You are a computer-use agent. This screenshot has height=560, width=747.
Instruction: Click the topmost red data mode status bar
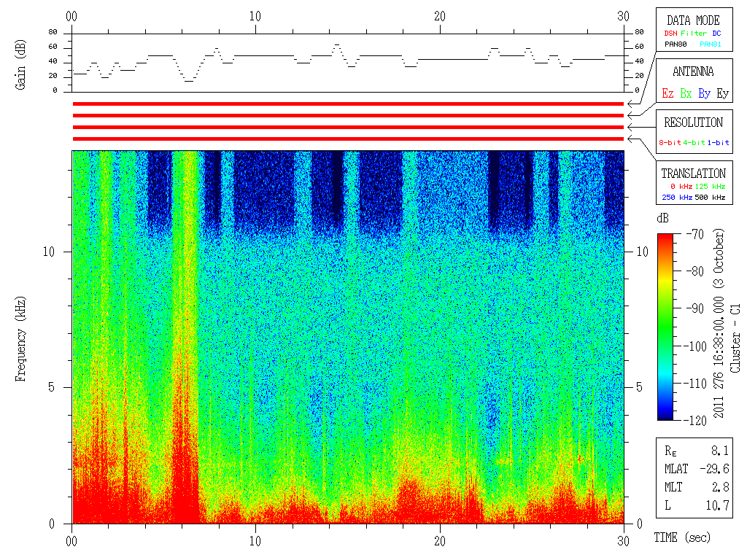[348, 104]
